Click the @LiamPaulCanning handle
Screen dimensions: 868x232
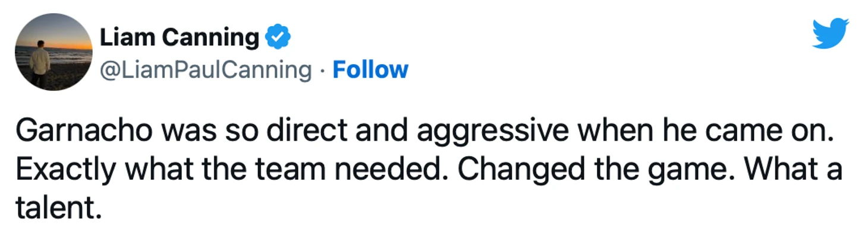205,71
